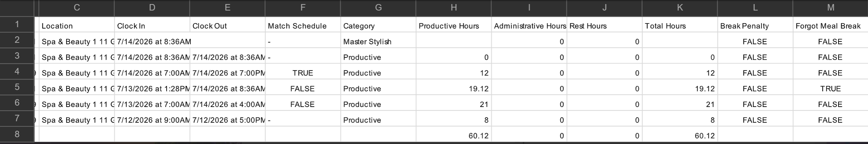The height and width of the screenshot is (144, 868).
Task: Select column M header
Action: pyautogui.click(x=830, y=8)
